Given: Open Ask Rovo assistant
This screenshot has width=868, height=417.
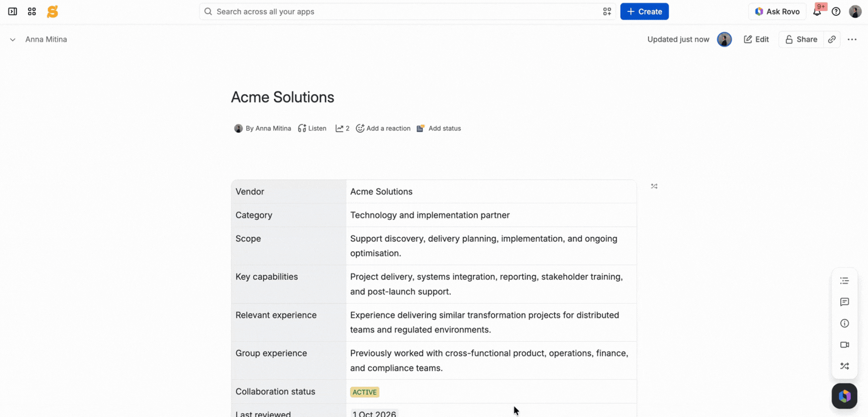Looking at the screenshot, I should [777, 11].
